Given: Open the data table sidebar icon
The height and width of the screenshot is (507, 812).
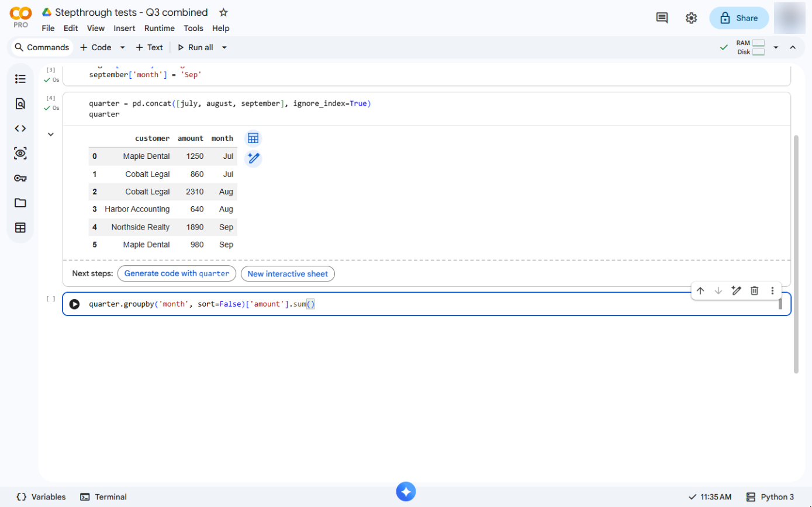Looking at the screenshot, I should click(20, 228).
